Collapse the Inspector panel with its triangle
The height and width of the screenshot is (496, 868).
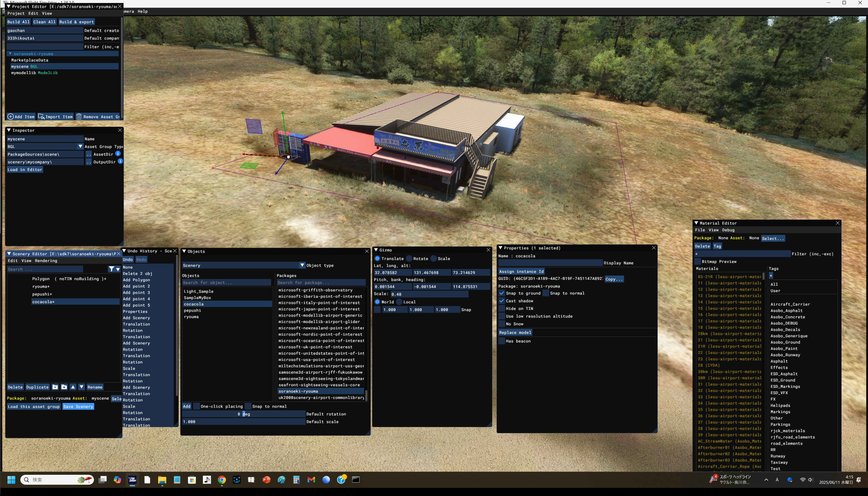[9, 130]
